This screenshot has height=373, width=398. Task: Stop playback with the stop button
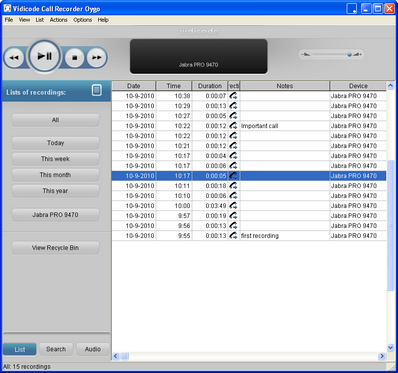point(74,58)
